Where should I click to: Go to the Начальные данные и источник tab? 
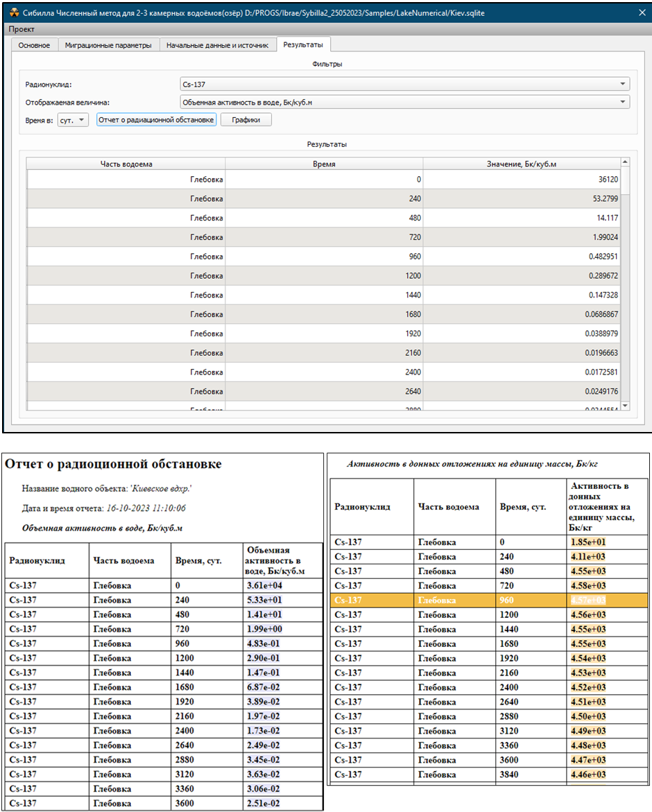tap(218, 45)
